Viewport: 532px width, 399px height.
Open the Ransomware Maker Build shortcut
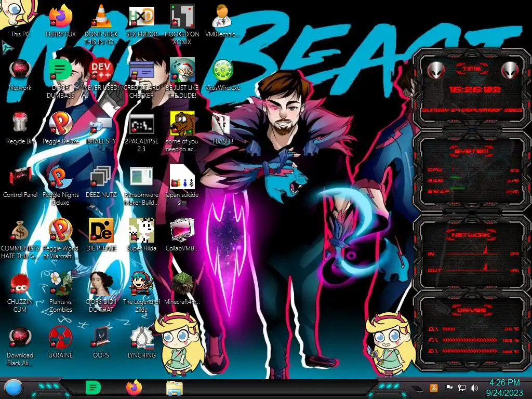pos(141,177)
